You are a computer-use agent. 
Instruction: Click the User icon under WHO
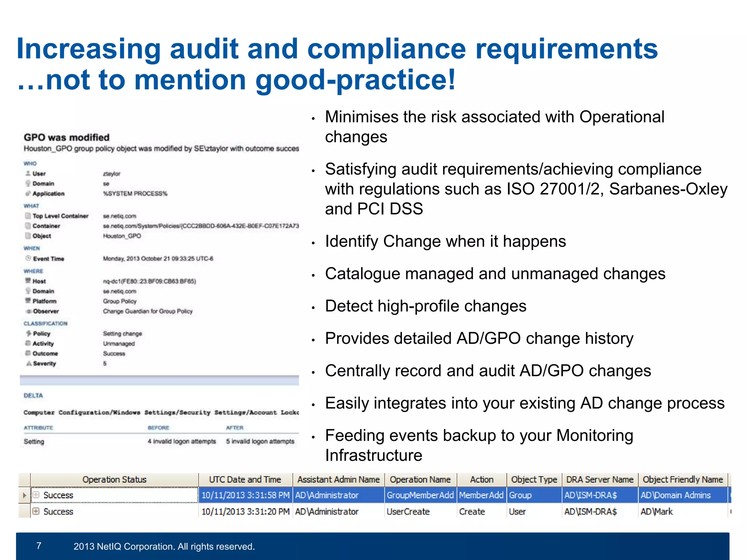[28, 173]
